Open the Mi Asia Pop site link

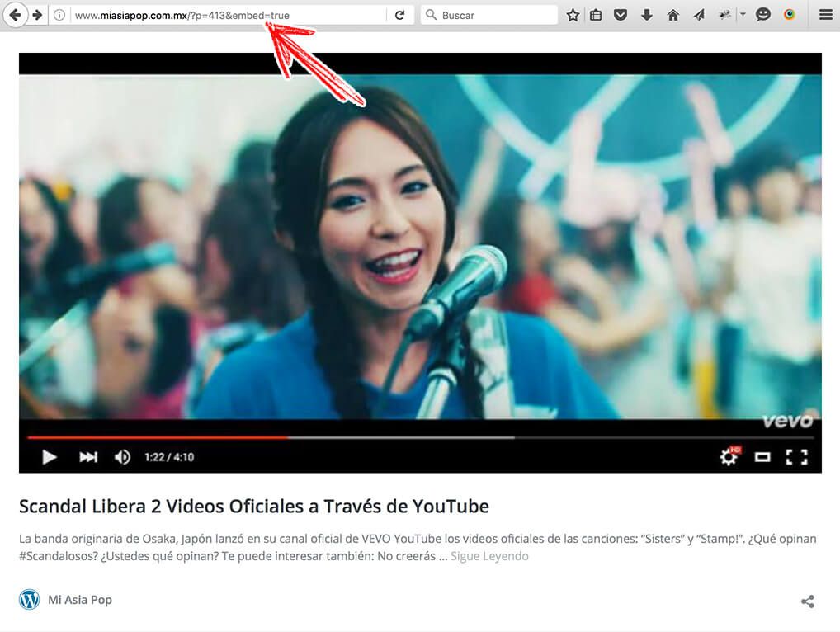(x=80, y=599)
